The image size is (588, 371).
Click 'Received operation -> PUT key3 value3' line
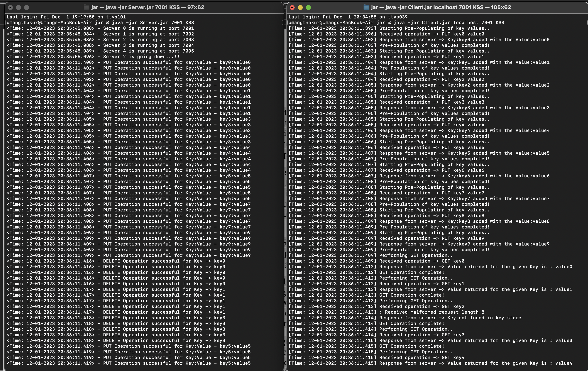(x=386, y=102)
